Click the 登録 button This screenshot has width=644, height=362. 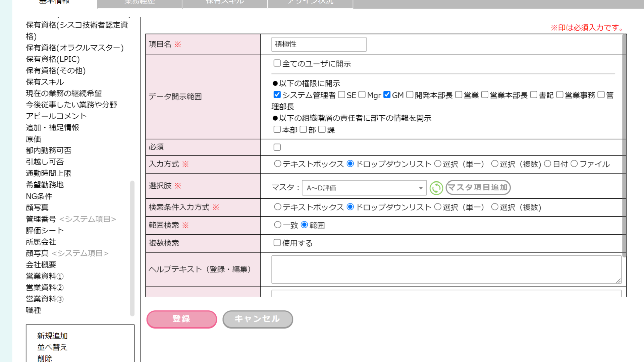(181, 319)
